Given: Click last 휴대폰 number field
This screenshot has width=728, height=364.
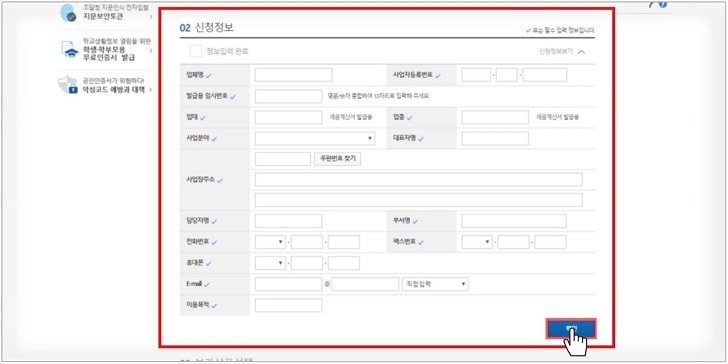Looking at the screenshot, I should pos(344,263).
